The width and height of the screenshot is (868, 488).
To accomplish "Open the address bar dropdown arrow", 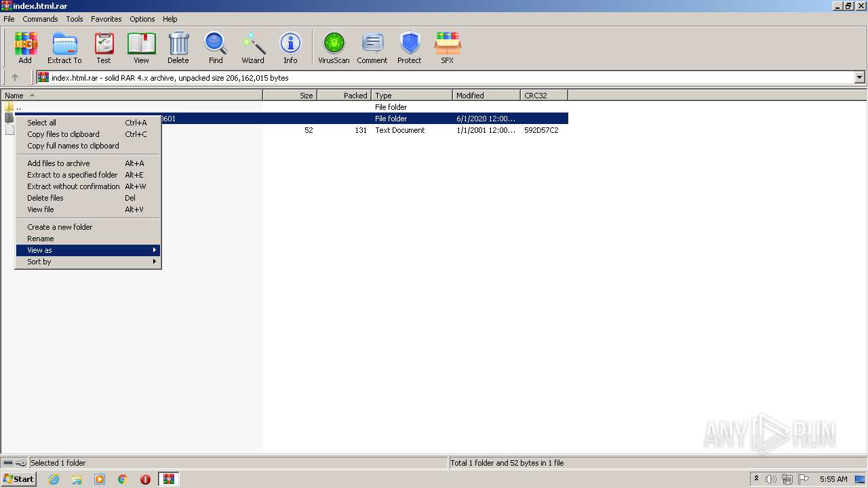I will tap(859, 77).
